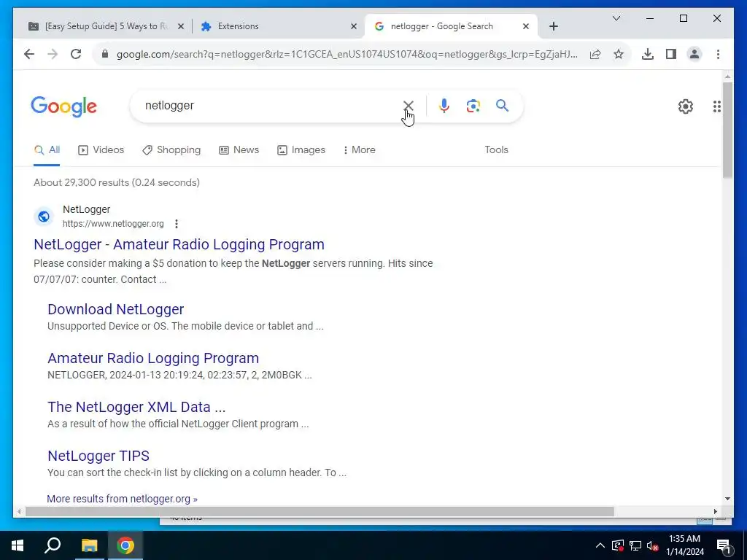Open Google quick settings gear

click(x=686, y=106)
